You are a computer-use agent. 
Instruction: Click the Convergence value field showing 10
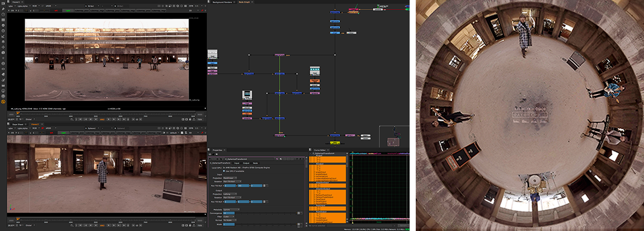point(229,213)
